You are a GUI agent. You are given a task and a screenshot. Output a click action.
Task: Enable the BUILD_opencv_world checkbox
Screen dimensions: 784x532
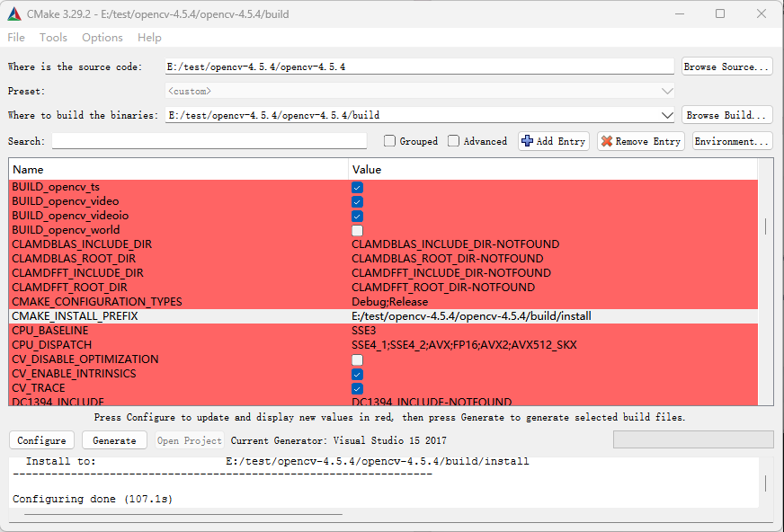[357, 229]
